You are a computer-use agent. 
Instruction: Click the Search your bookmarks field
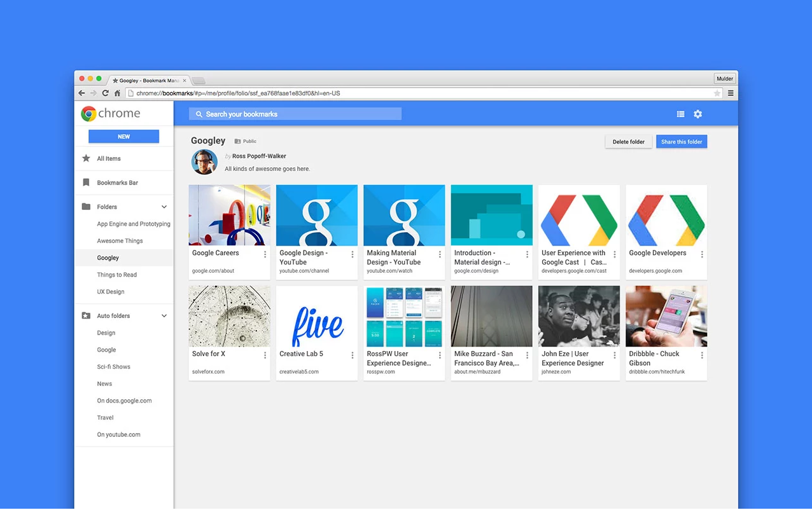(295, 114)
